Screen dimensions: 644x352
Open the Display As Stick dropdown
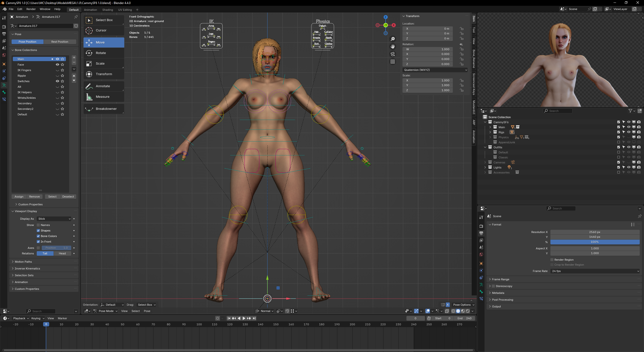tap(54, 219)
